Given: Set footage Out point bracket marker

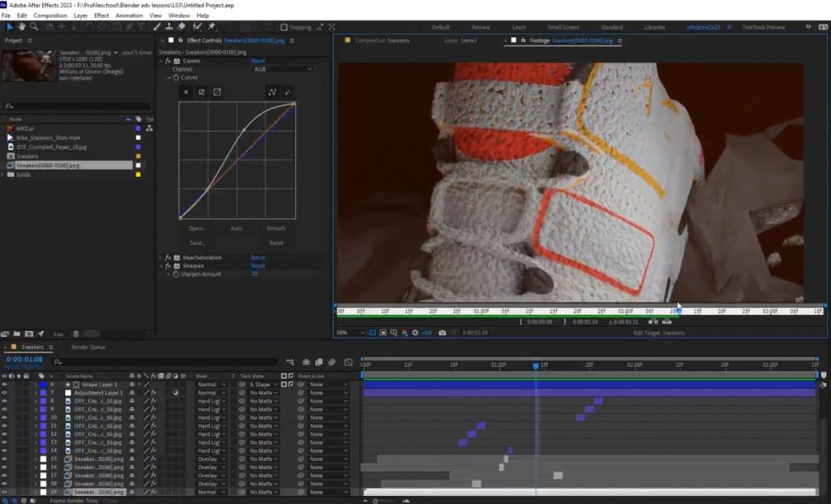Looking at the screenshot, I should [565, 321].
